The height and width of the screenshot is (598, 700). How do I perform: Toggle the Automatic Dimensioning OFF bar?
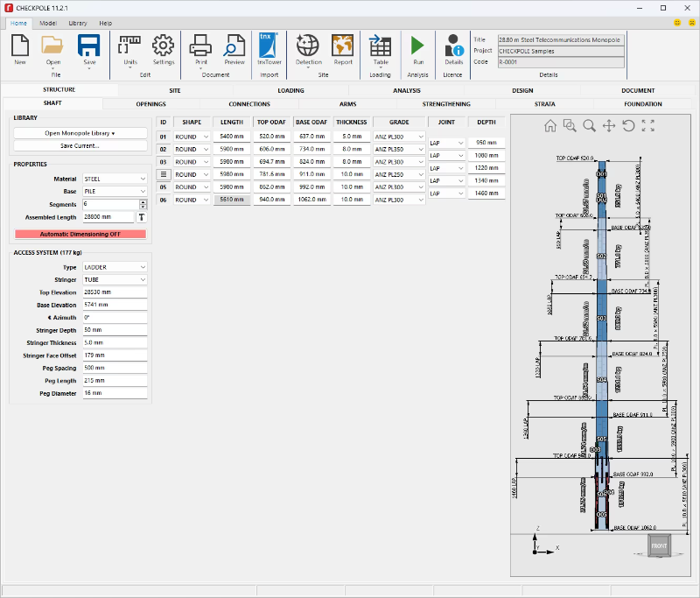pos(80,235)
